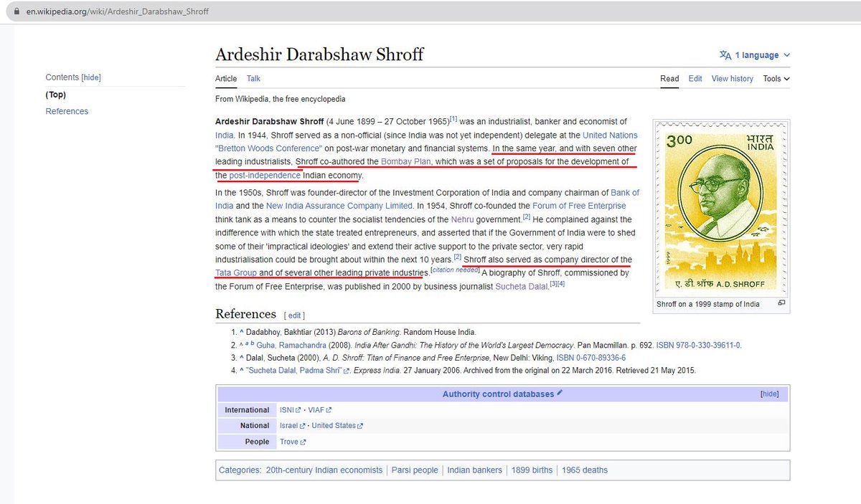
Task: Jump to References in contents sidebar
Action: pyautogui.click(x=67, y=111)
